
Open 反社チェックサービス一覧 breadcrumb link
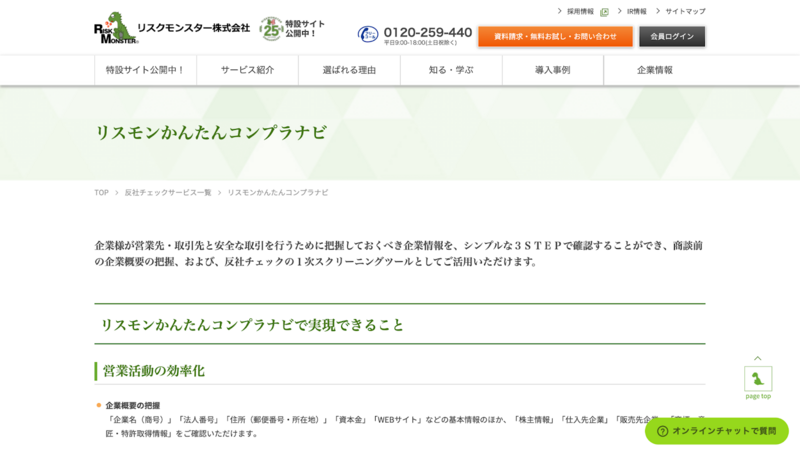(x=168, y=192)
